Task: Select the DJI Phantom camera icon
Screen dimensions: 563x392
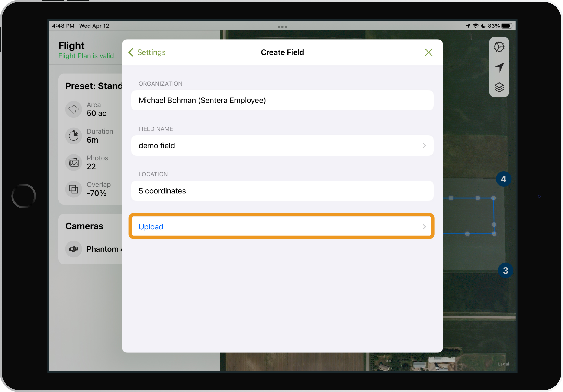Action: click(x=74, y=249)
